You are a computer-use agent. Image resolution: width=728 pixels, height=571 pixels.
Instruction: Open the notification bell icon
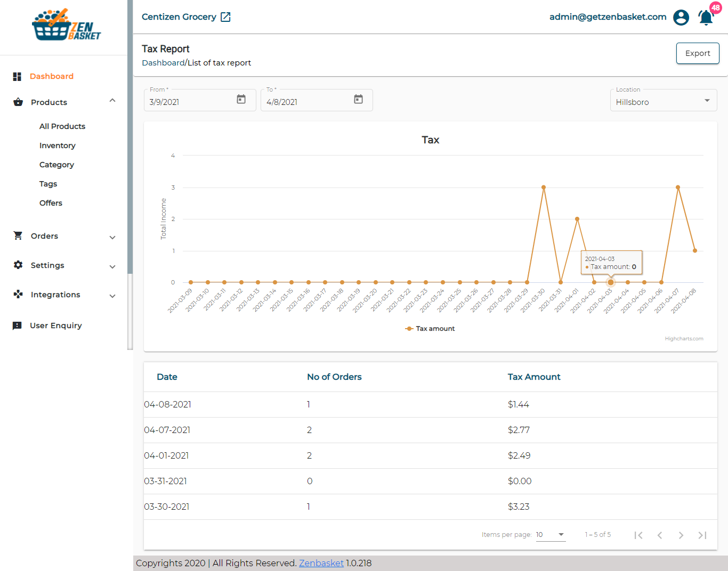click(x=706, y=18)
